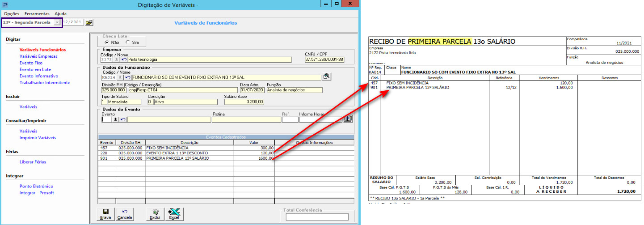
Task: Open Liberar Férias link
Action: tap(33, 162)
